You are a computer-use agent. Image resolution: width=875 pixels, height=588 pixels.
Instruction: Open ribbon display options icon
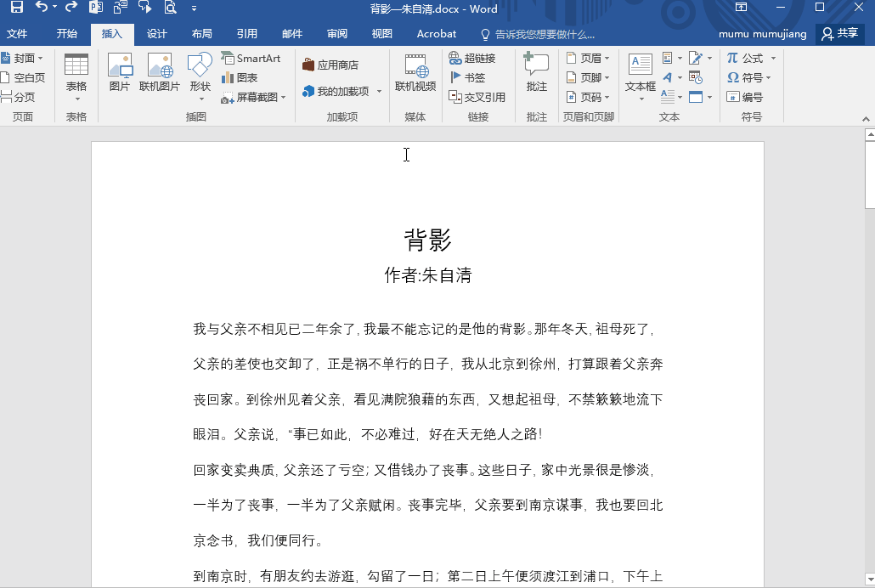741,8
